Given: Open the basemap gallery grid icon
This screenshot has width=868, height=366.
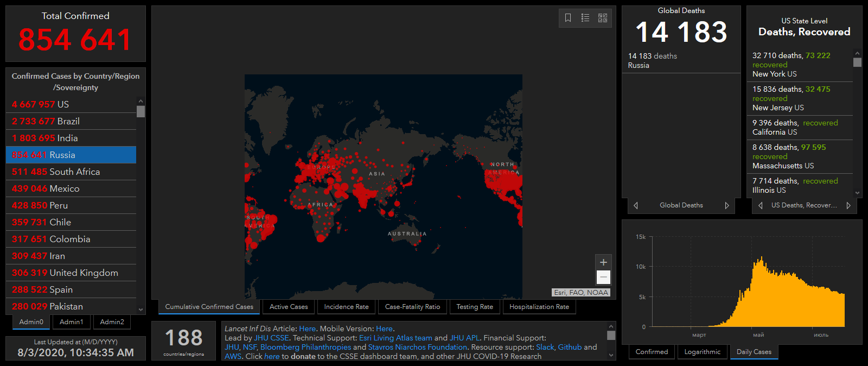Looking at the screenshot, I should [603, 18].
